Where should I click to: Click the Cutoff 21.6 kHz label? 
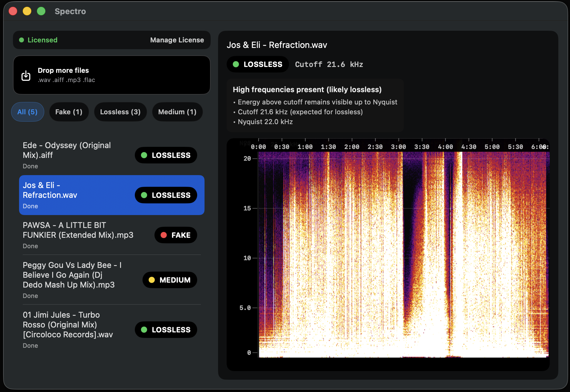point(329,65)
